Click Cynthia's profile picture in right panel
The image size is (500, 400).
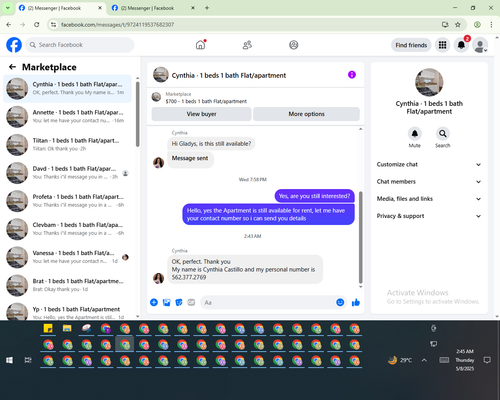click(429, 82)
